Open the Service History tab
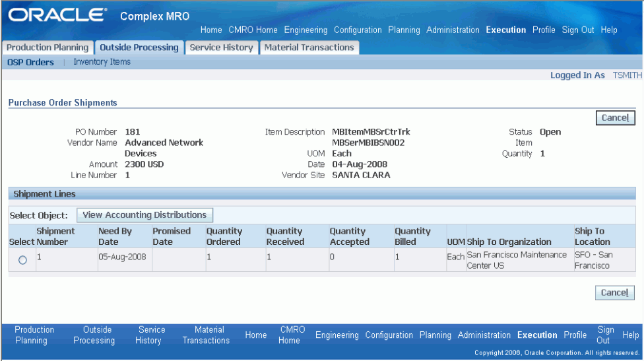The height and width of the screenshot is (361, 644). click(222, 48)
